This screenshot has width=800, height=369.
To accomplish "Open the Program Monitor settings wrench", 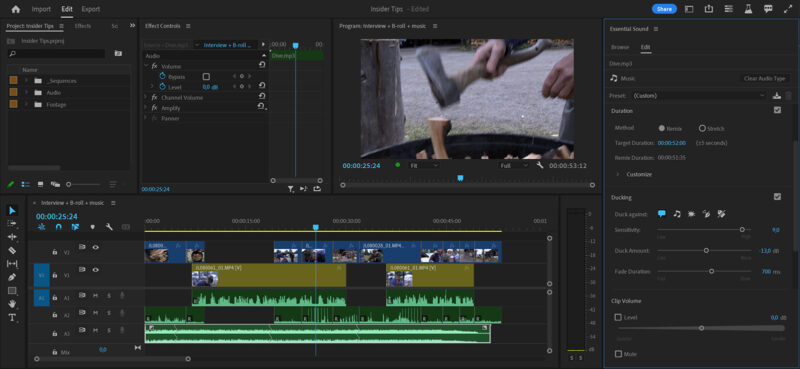I will point(540,165).
